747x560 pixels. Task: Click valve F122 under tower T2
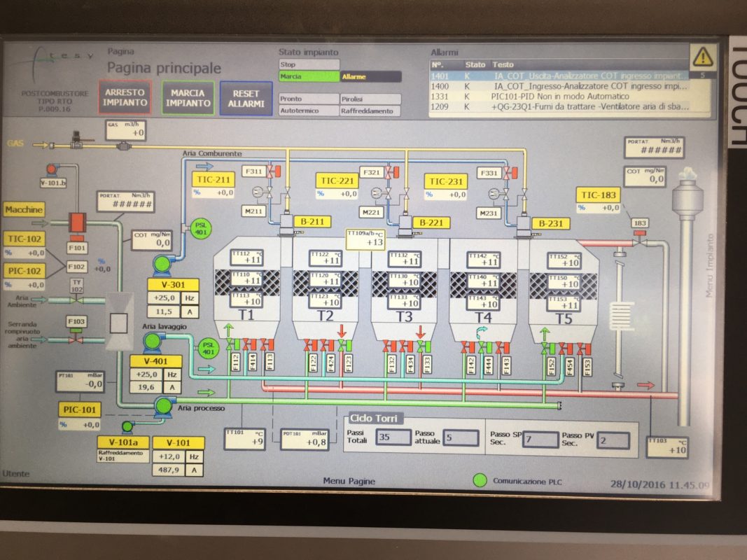click(311, 346)
